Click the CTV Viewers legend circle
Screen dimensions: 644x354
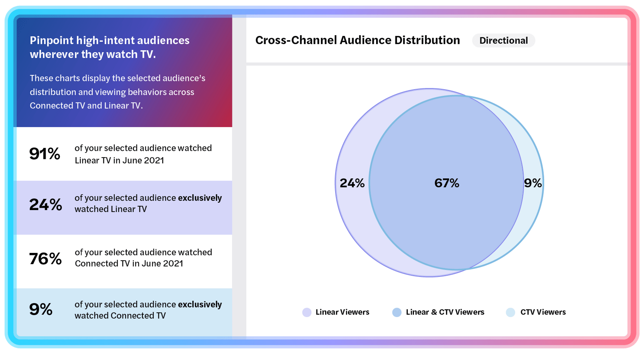510,312
